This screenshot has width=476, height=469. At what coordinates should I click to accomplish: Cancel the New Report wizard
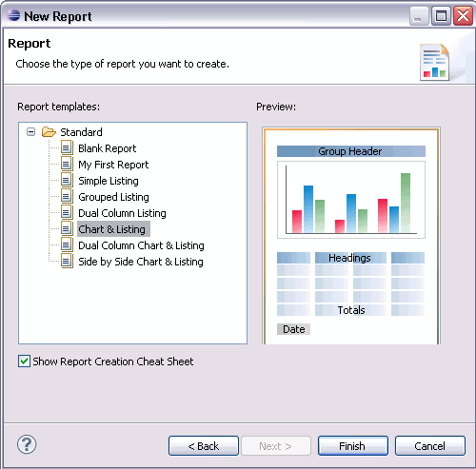click(x=430, y=446)
